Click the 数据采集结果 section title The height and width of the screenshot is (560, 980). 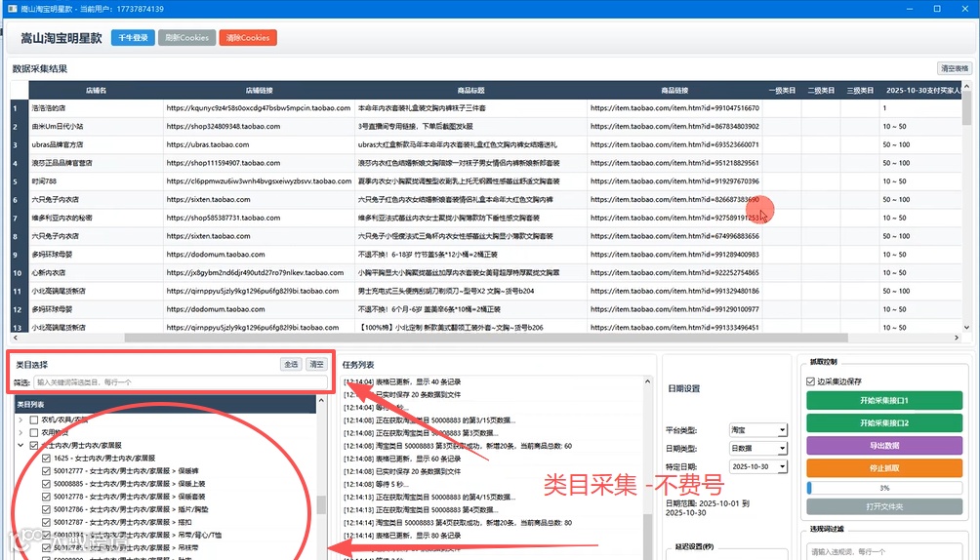click(x=40, y=68)
